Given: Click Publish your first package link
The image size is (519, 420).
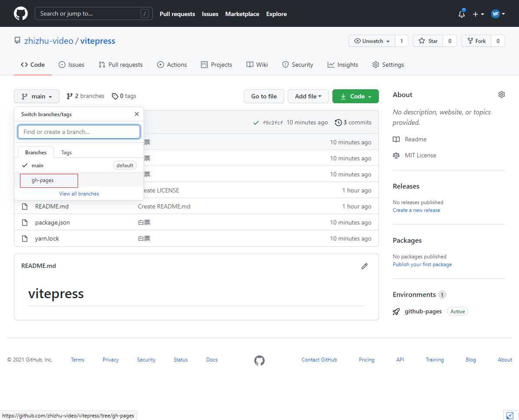Looking at the screenshot, I should click(x=422, y=264).
